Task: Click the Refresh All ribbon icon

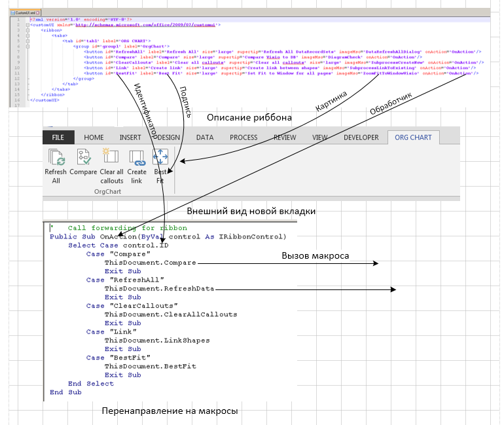Action: (x=56, y=157)
